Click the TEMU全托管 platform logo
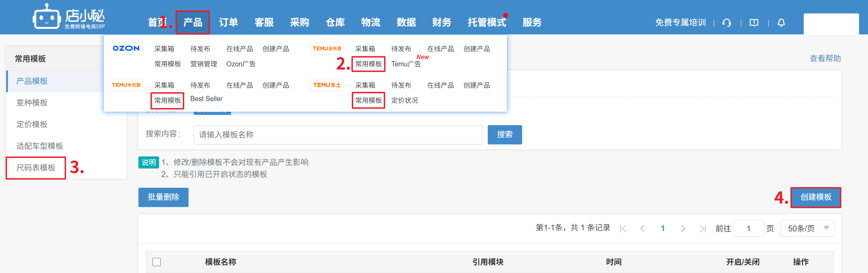 (327, 48)
